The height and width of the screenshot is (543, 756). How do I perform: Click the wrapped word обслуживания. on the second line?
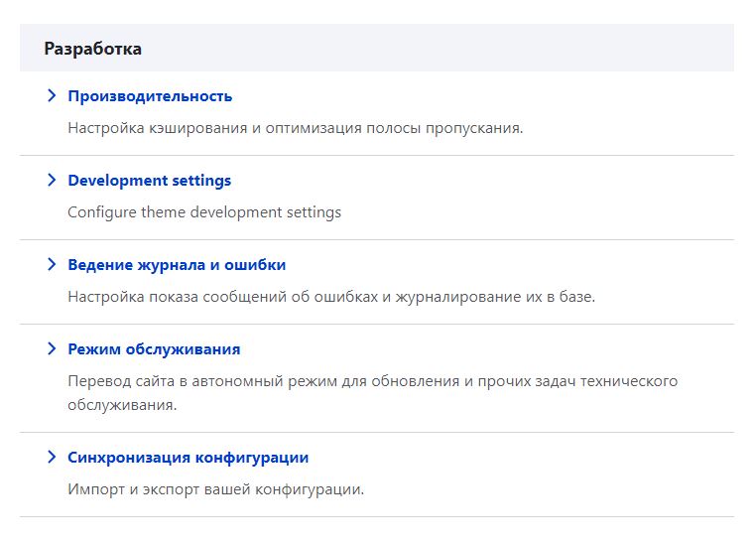tap(122, 405)
